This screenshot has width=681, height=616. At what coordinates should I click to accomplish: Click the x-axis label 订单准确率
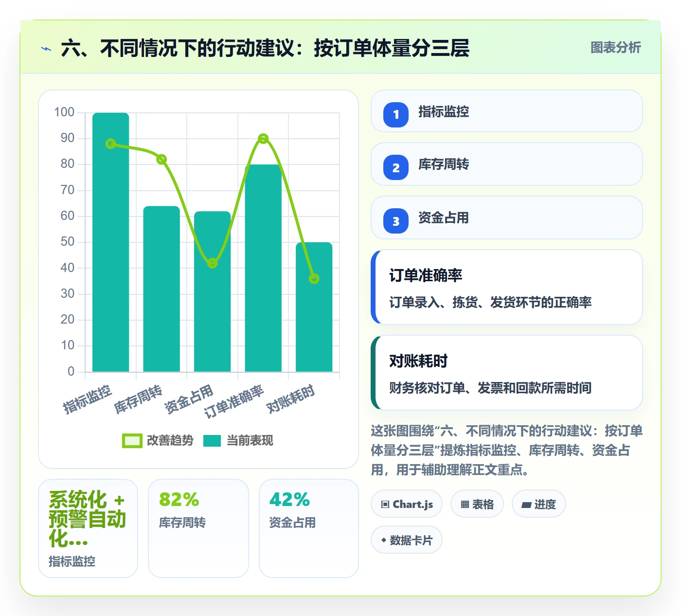coord(233,402)
